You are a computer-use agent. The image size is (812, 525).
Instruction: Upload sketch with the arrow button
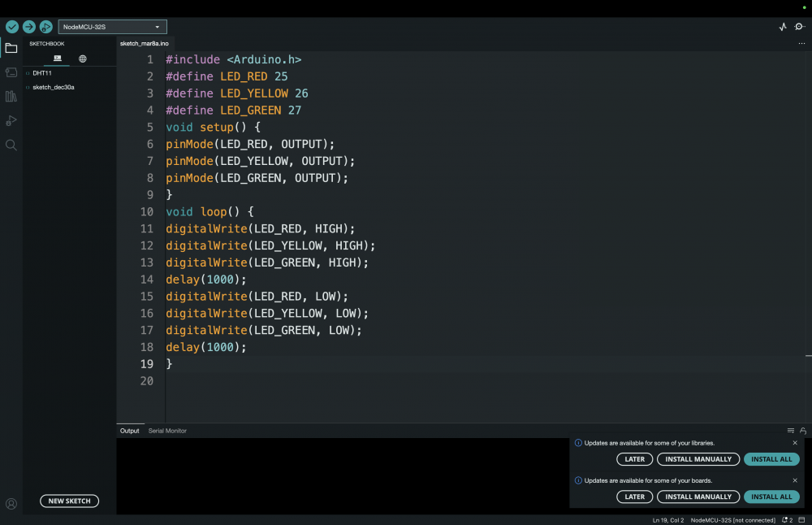28,27
